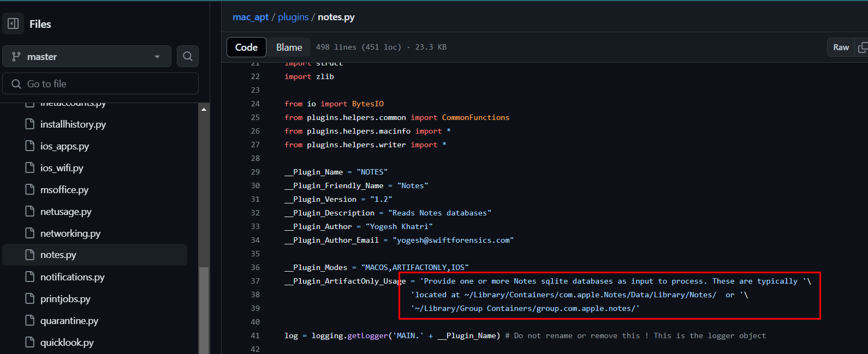Open notifications.py in file tree
This screenshot has height=354, width=868.
[x=72, y=277]
